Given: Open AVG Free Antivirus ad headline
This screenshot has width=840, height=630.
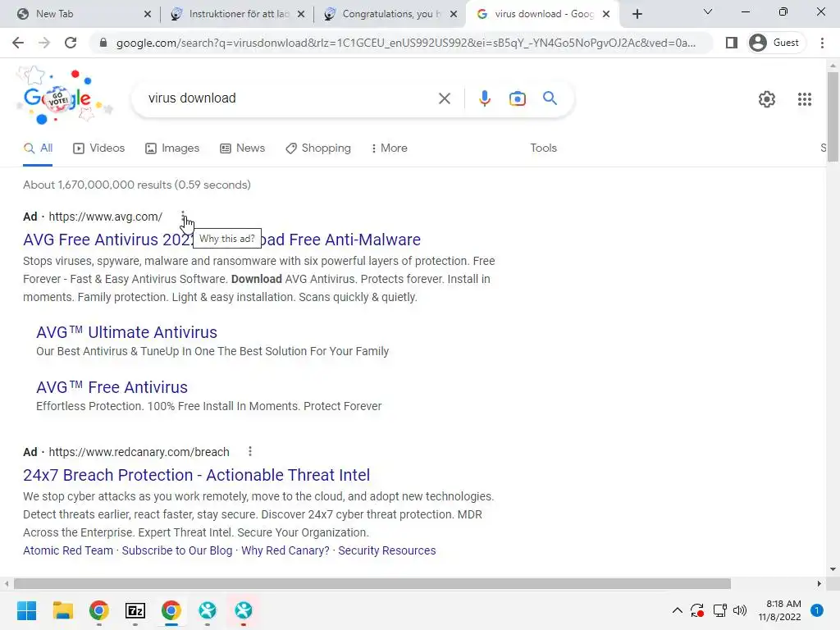Looking at the screenshot, I should (x=221, y=240).
